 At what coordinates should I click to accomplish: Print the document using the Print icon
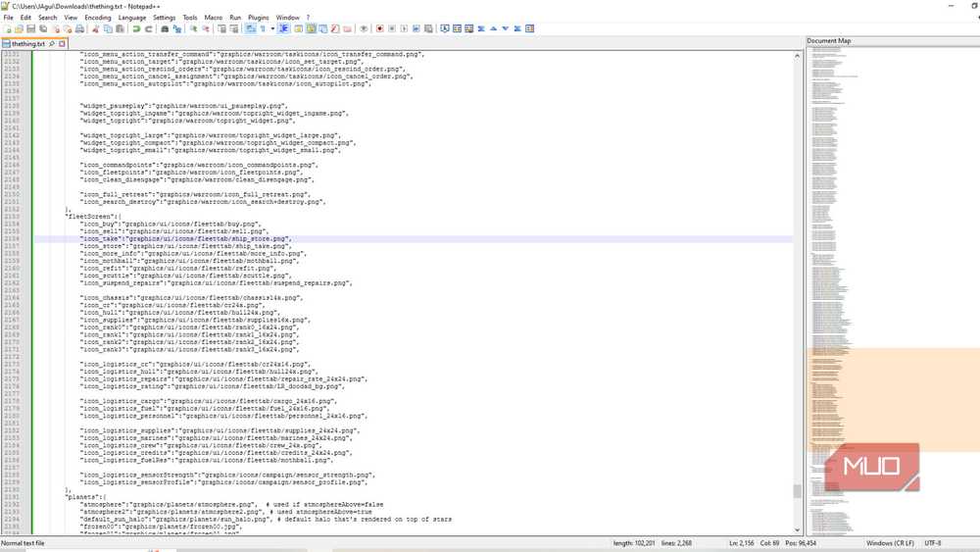pyautogui.click(x=79, y=28)
